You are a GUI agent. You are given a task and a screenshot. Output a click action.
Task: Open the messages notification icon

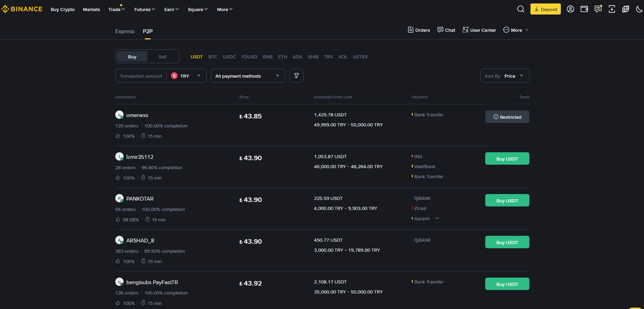tap(598, 9)
